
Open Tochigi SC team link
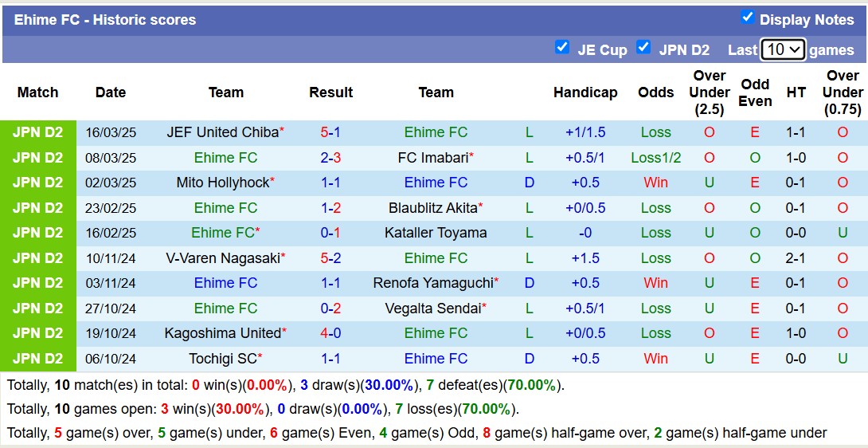pyautogui.click(x=223, y=359)
